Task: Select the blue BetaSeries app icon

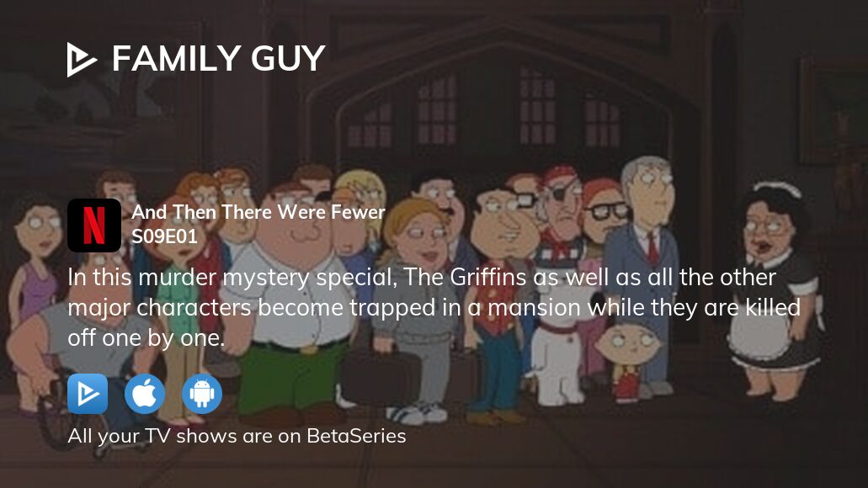Action: pos(88,394)
